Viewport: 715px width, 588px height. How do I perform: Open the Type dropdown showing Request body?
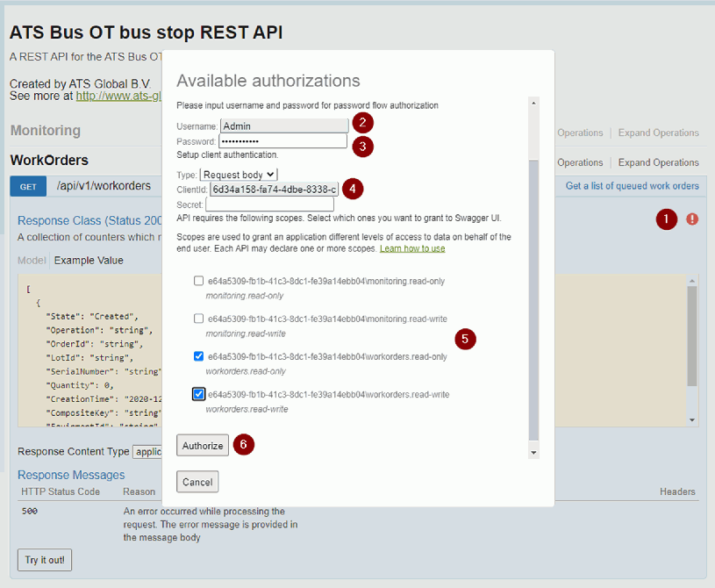[240, 175]
